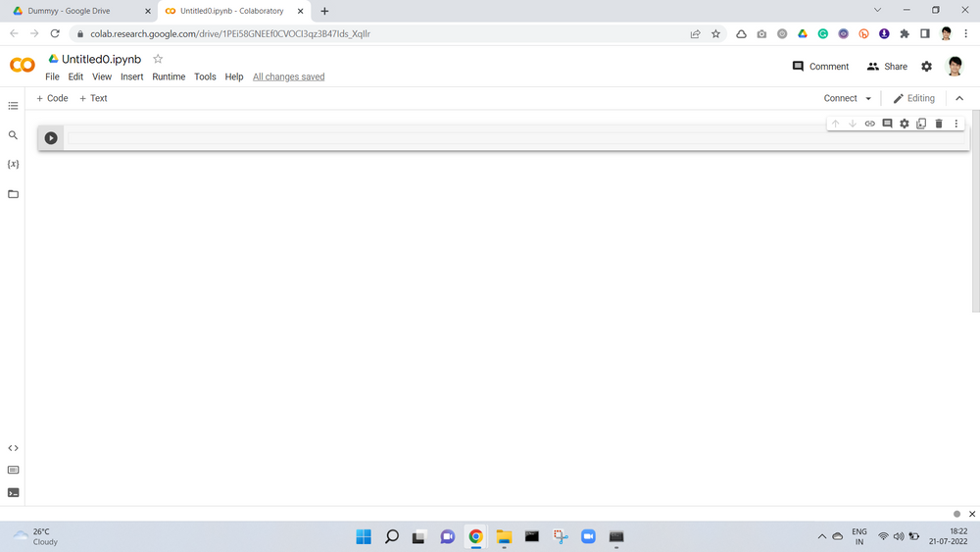The height and width of the screenshot is (552, 980).
Task: Run the code cell
Action: click(51, 138)
